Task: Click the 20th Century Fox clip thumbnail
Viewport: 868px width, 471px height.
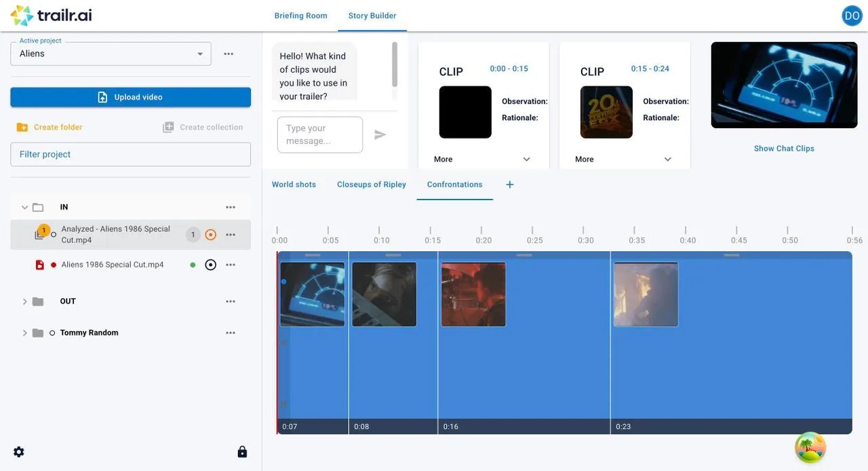Action: point(606,112)
